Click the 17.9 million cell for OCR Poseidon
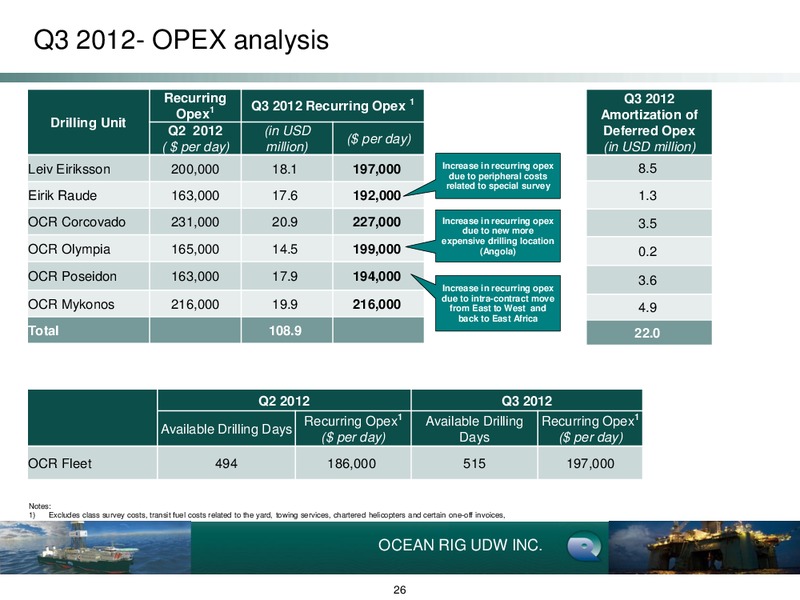The height and width of the screenshot is (600, 800). click(x=285, y=276)
